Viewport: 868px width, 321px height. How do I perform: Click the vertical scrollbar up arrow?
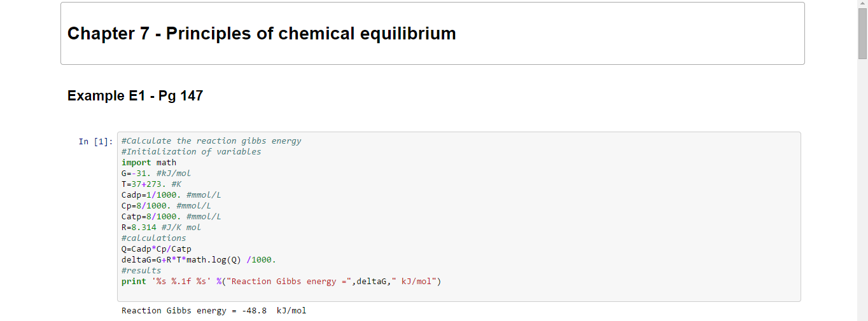point(862,4)
